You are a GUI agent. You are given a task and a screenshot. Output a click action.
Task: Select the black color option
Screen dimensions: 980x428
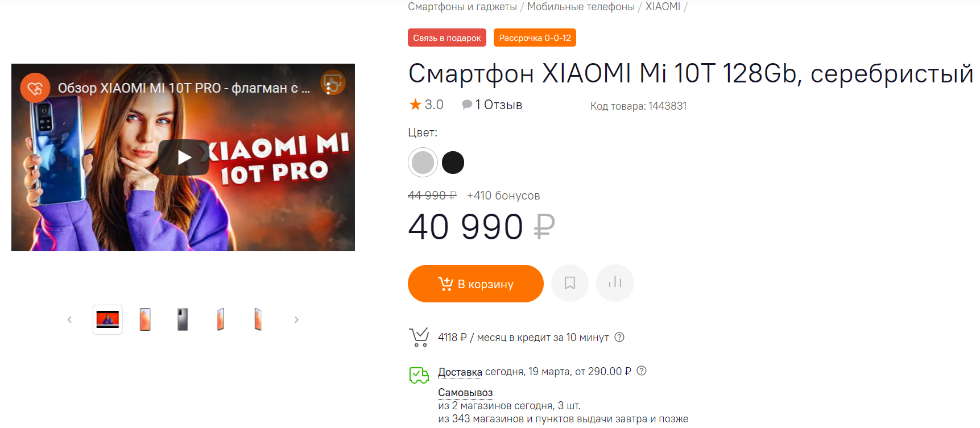(453, 163)
